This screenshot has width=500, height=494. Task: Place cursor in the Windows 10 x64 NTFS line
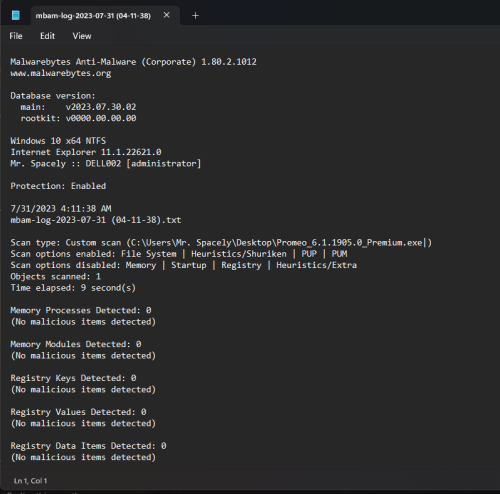click(58, 141)
